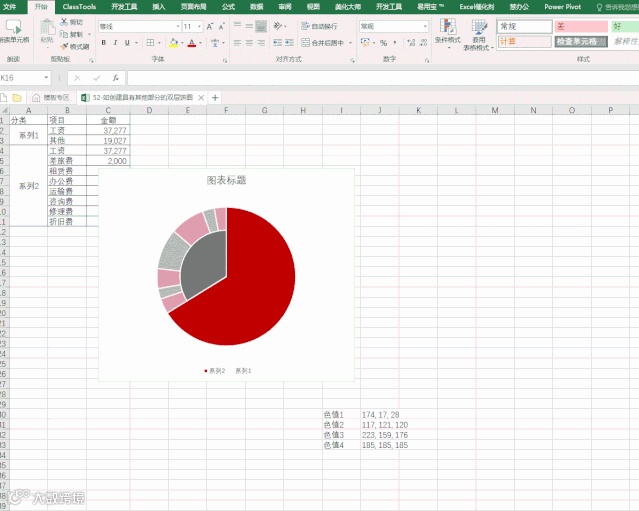The image size is (639, 511).
Task: Click the align left icon
Action: tap(237, 42)
